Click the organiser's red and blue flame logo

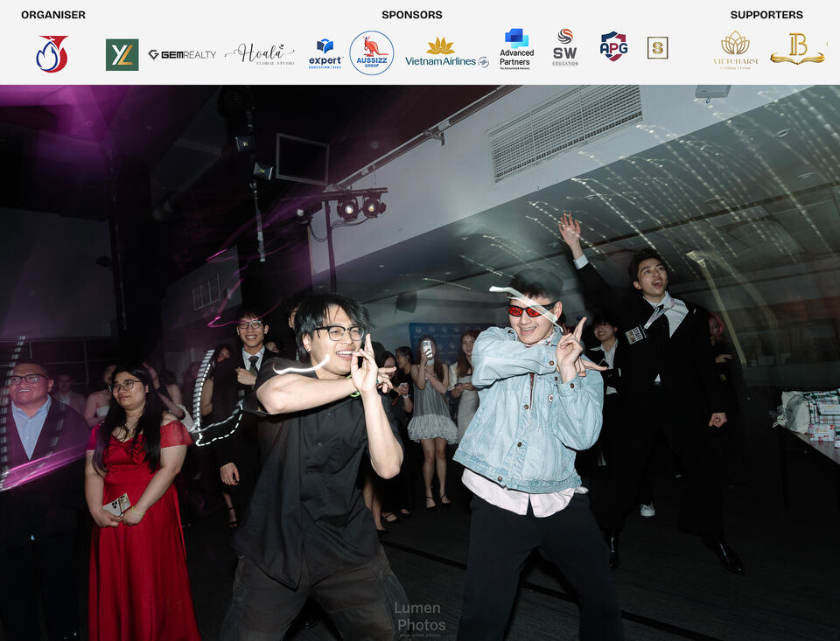click(52, 53)
